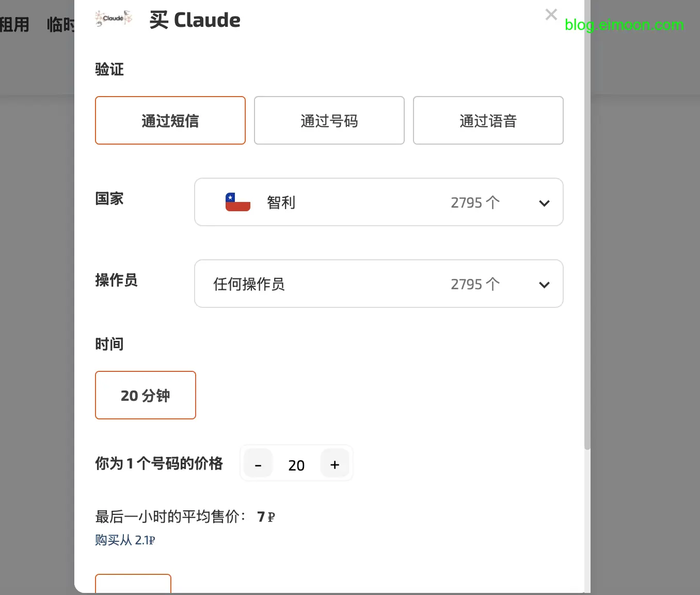This screenshot has height=595, width=700.
Task: Click the dialog's vertical scrollbar
Action: tap(587, 258)
